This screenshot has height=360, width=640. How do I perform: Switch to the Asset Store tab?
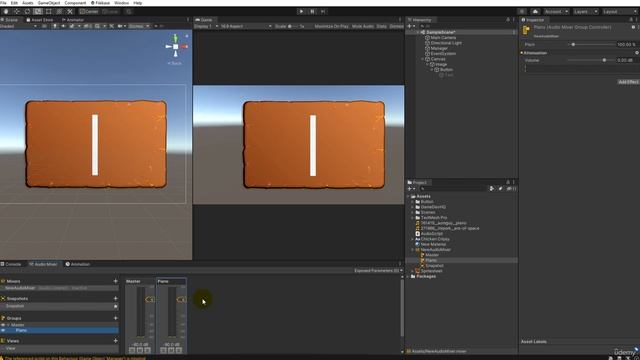pyautogui.click(x=40, y=20)
